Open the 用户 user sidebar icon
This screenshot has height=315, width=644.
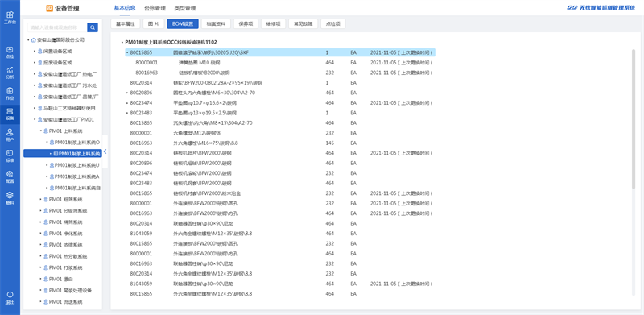click(10, 135)
